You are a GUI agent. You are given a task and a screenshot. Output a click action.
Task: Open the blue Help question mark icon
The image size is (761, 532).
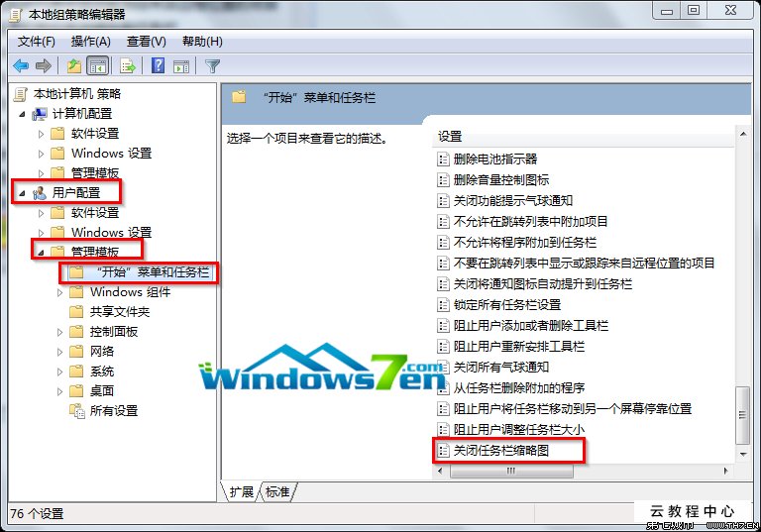pyautogui.click(x=159, y=65)
